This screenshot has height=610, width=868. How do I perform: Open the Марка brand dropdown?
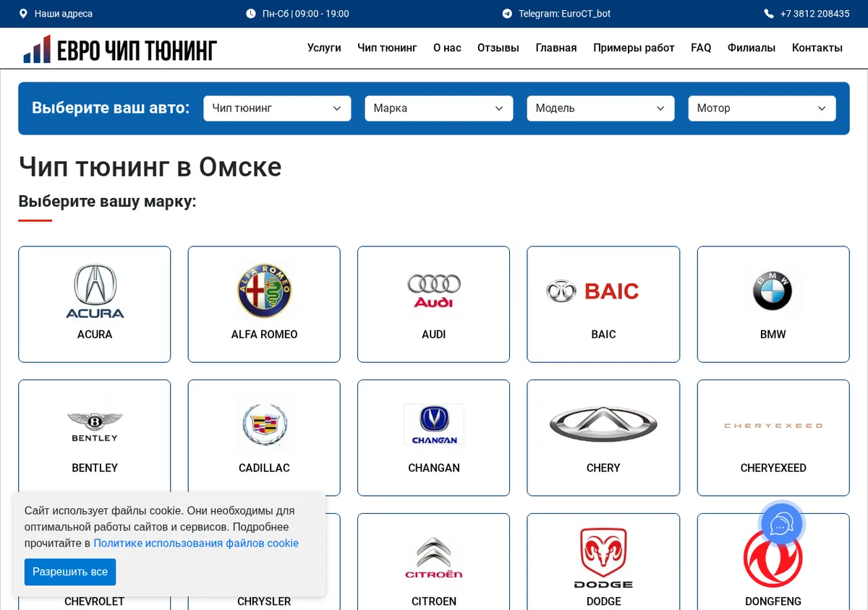(439, 108)
